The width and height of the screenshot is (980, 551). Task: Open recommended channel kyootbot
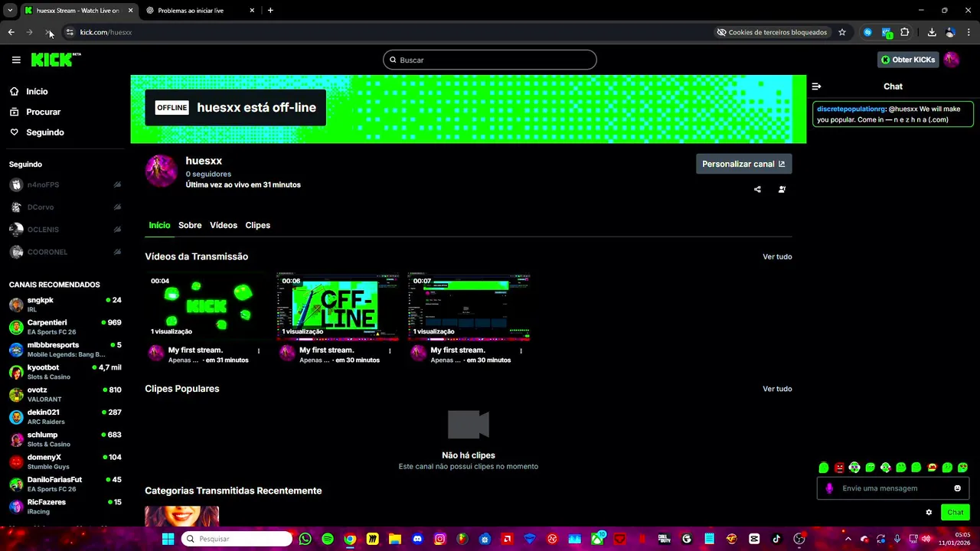pyautogui.click(x=65, y=372)
